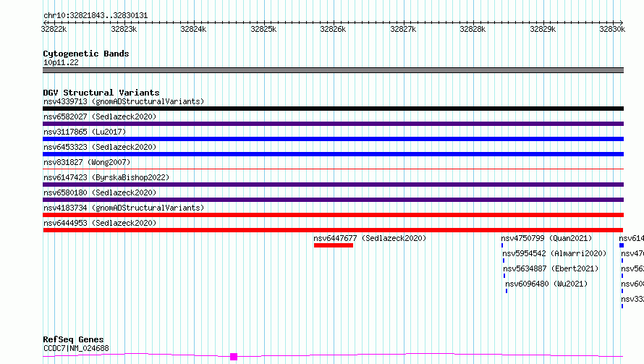Click the nsv6096480 Wu2021 label
Image resolution: width=644 pixels, height=364 pixels.
(546, 284)
